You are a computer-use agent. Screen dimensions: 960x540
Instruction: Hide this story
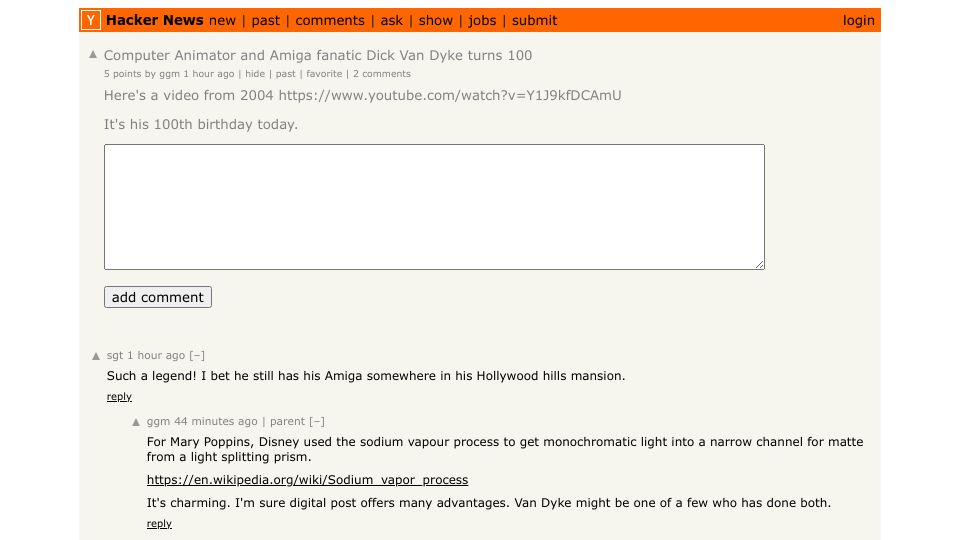tap(255, 73)
